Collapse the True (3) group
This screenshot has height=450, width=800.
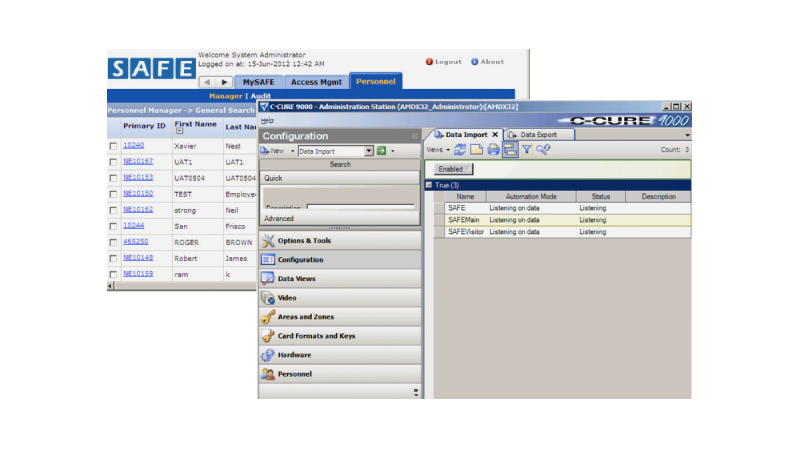pos(429,185)
